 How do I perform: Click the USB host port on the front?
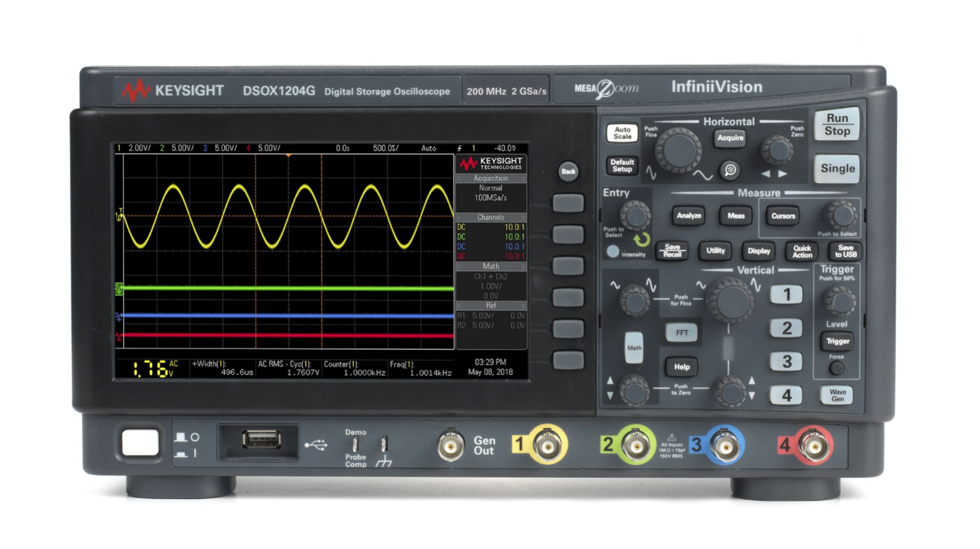click(261, 441)
